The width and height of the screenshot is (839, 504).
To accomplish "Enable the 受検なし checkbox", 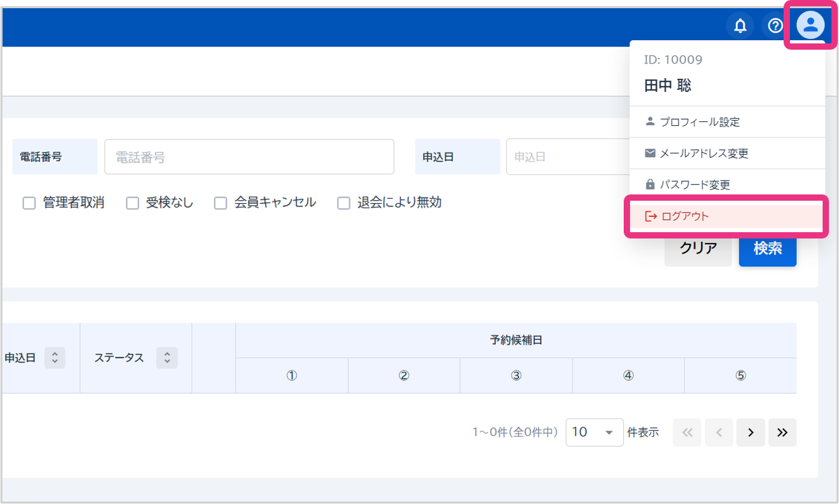I will pyautogui.click(x=132, y=203).
